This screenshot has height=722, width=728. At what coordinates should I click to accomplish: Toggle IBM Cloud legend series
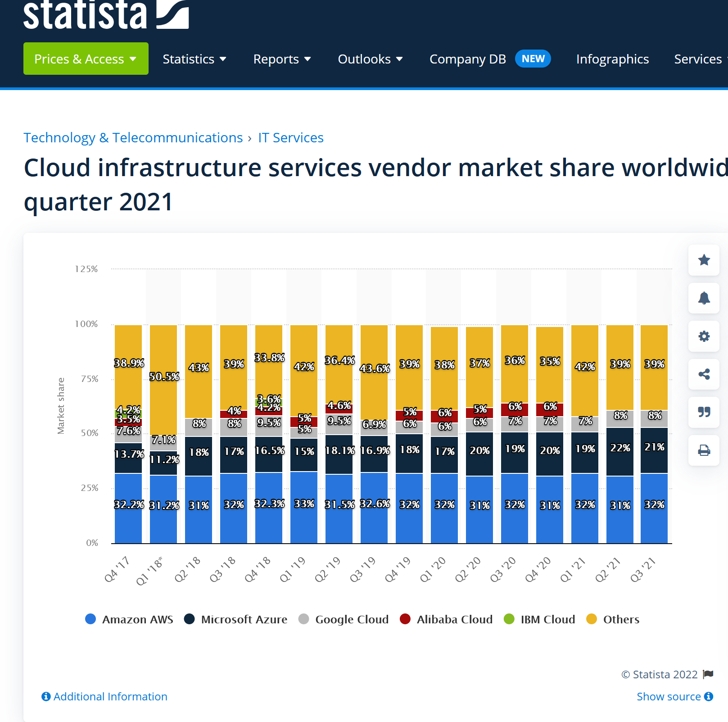(539, 619)
